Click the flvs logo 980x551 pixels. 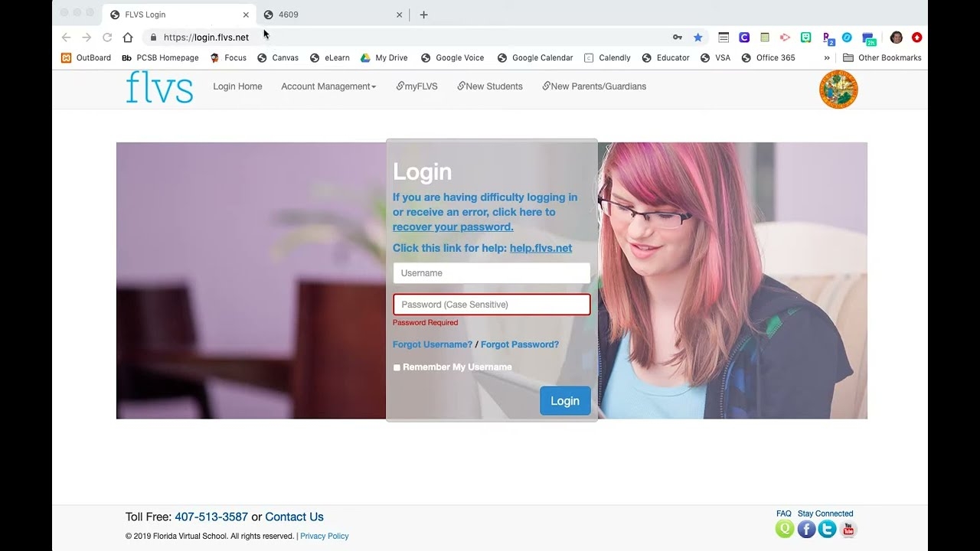(159, 87)
